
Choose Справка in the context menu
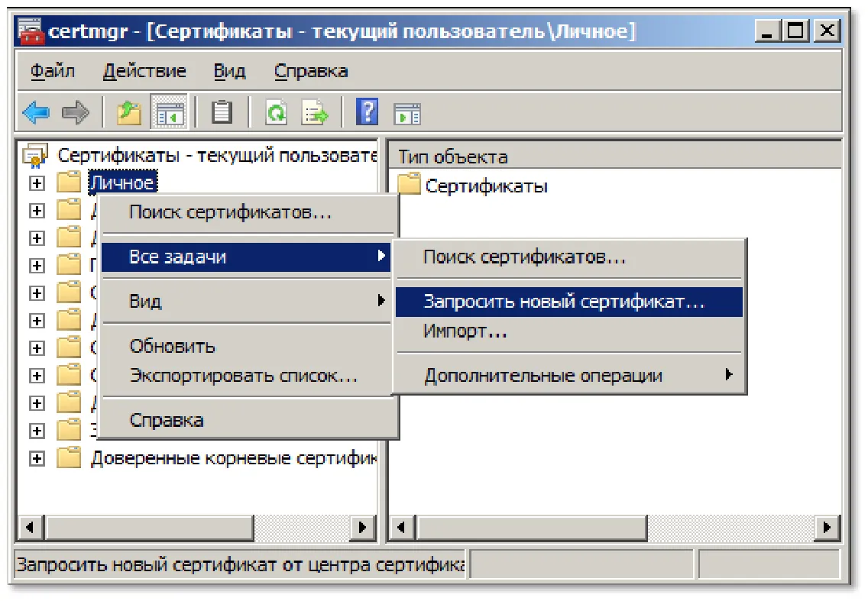tap(248, 420)
